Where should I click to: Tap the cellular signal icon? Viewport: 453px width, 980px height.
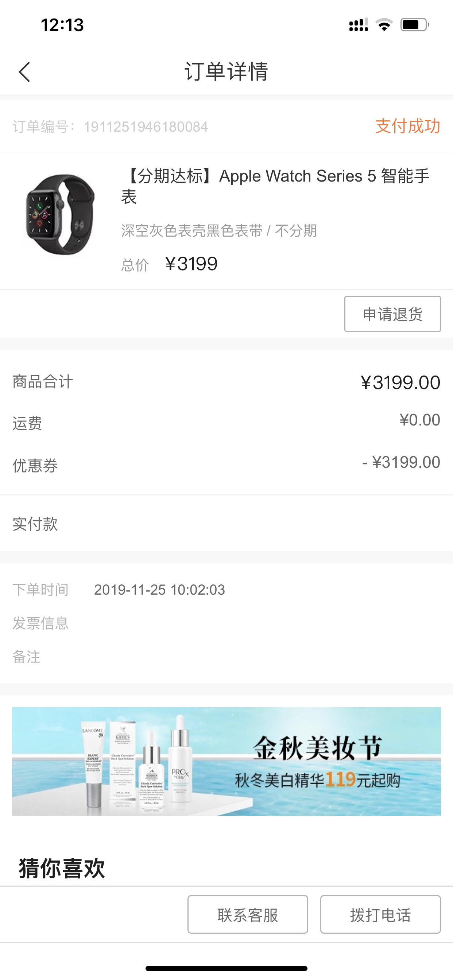359,25
